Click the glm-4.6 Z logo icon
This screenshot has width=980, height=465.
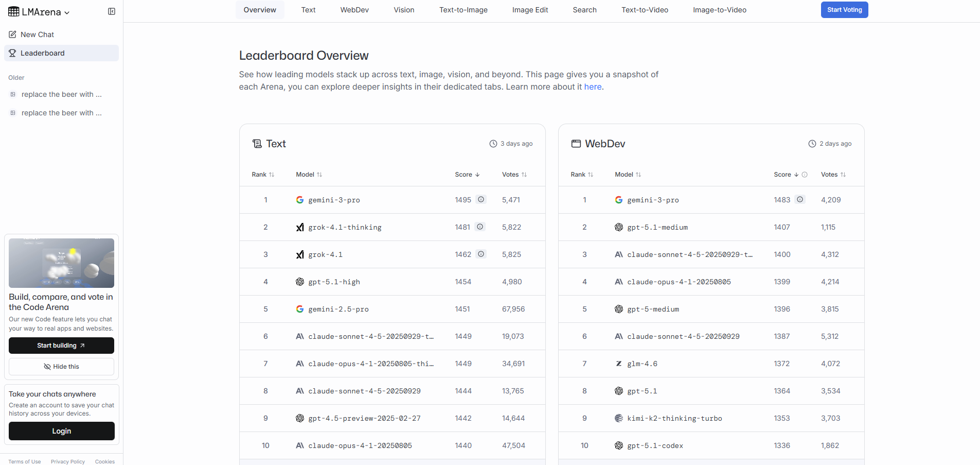point(619,364)
